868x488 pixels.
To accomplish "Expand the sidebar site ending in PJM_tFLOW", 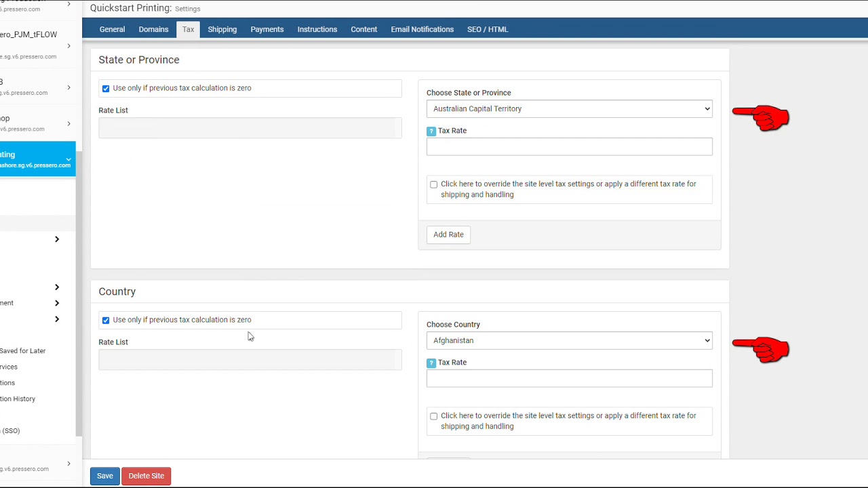I will [68, 45].
